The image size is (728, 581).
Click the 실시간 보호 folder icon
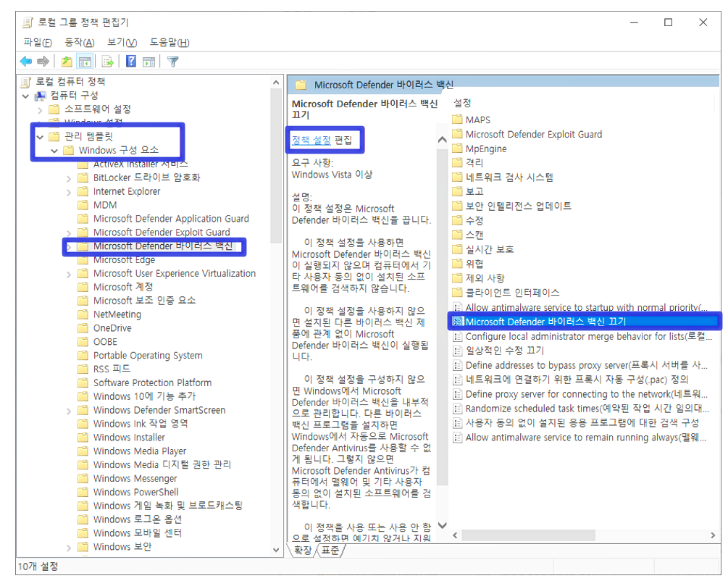tap(457, 249)
